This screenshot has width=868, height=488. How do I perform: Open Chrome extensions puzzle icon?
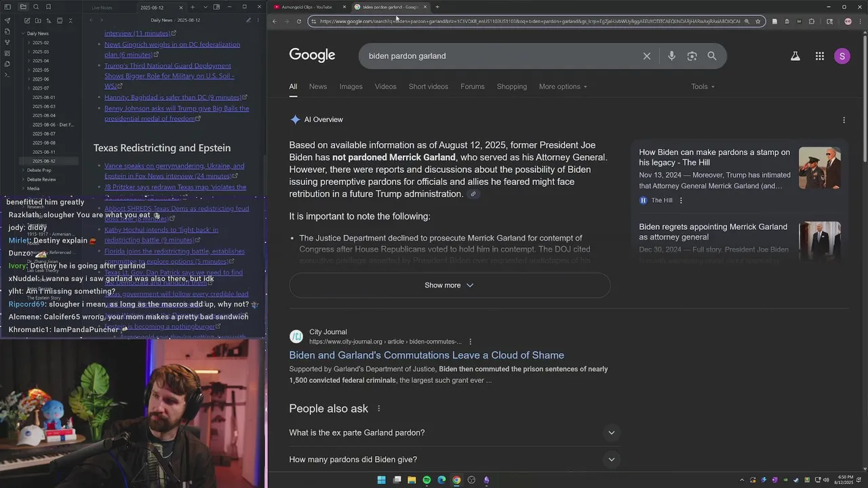coord(812,21)
